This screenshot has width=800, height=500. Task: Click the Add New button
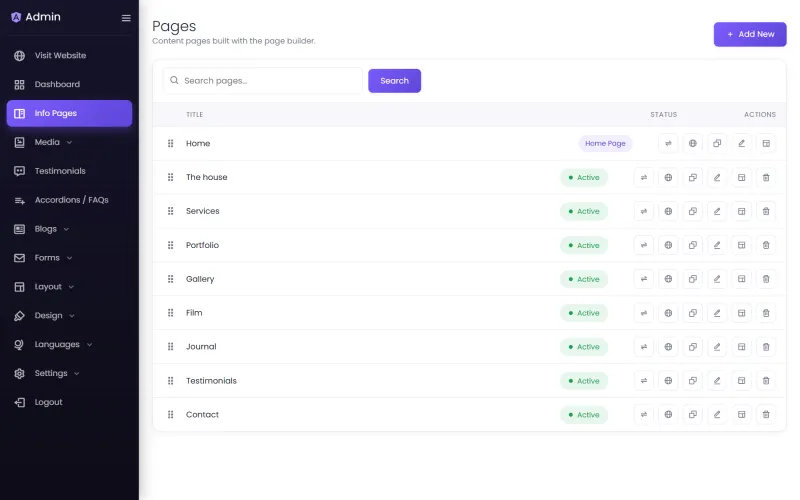point(749,34)
